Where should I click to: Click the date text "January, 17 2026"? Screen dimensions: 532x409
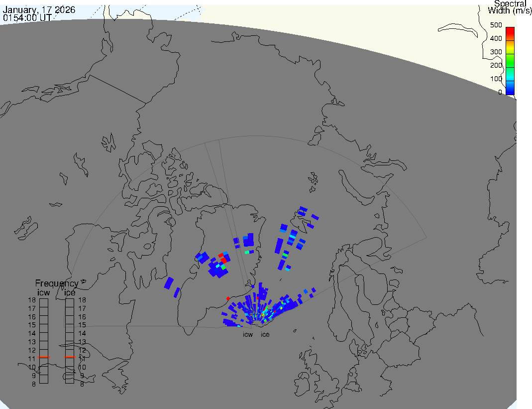click(x=39, y=9)
